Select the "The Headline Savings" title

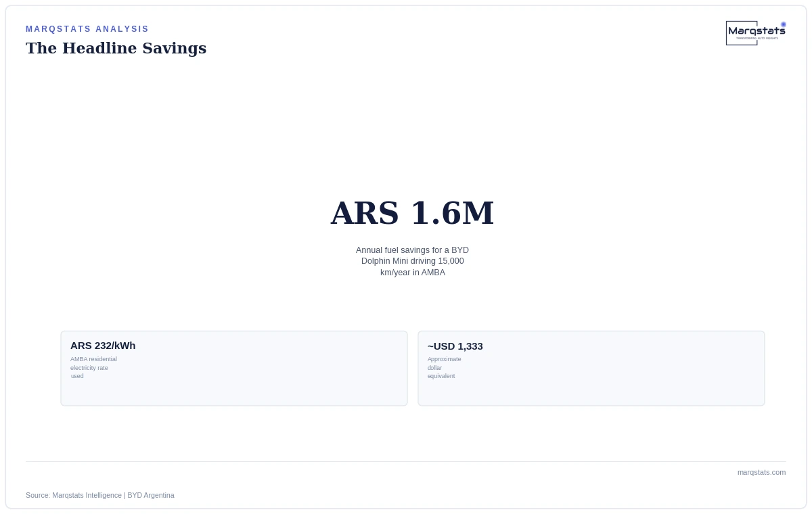(116, 48)
